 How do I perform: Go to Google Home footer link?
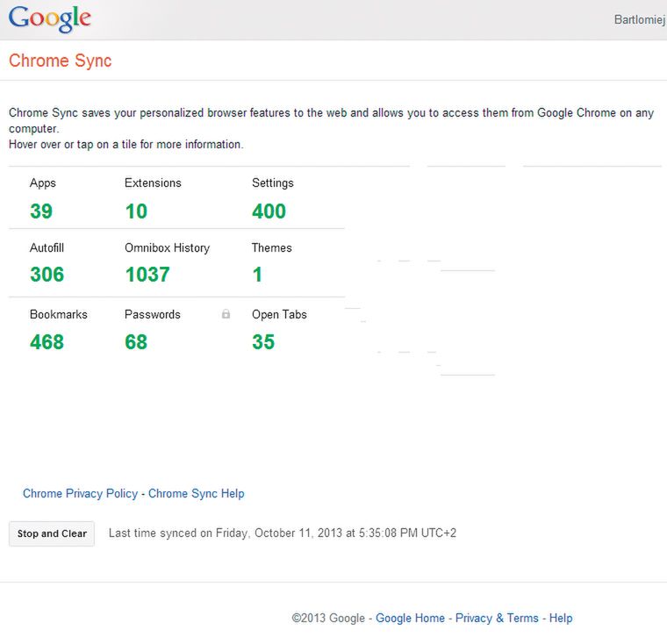(410, 619)
